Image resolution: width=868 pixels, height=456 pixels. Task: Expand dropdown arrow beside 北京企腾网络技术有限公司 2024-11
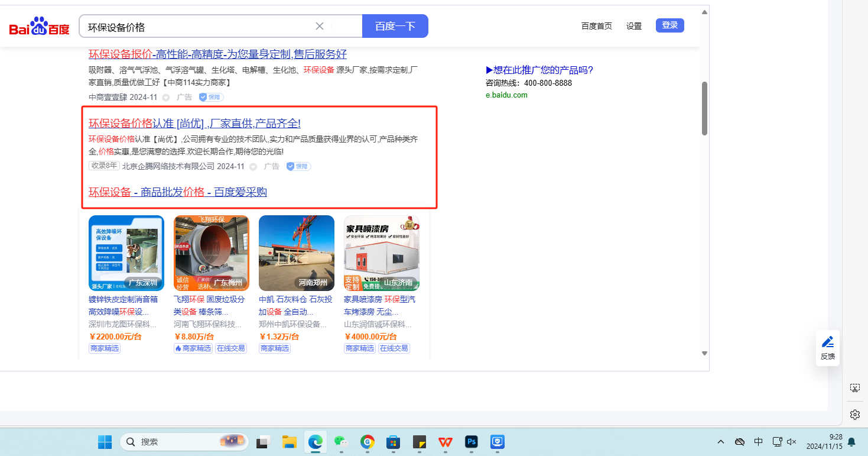(x=253, y=167)
